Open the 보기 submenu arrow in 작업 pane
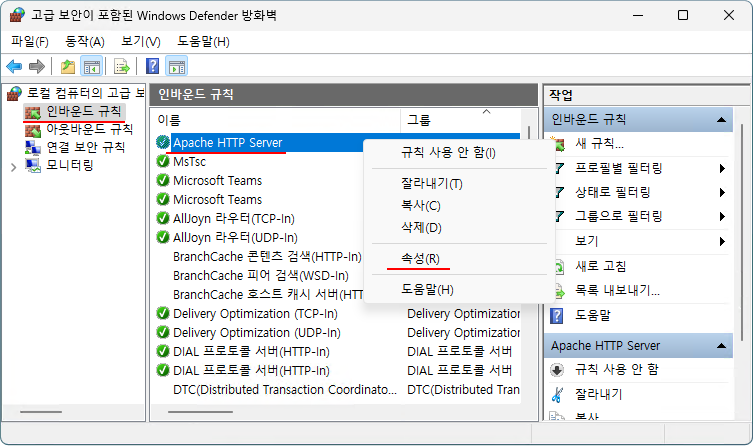The width and height of the screenshot is (753, 446). pyautogui.click(x=722, y=241)
